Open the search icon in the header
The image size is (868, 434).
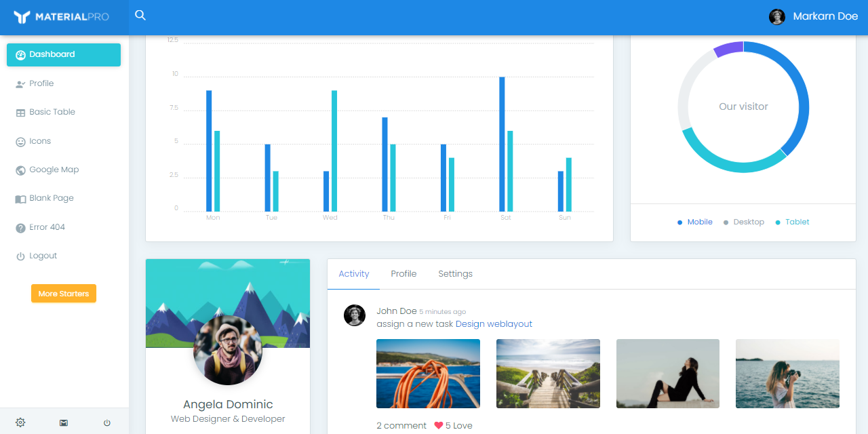pos(140,14)
